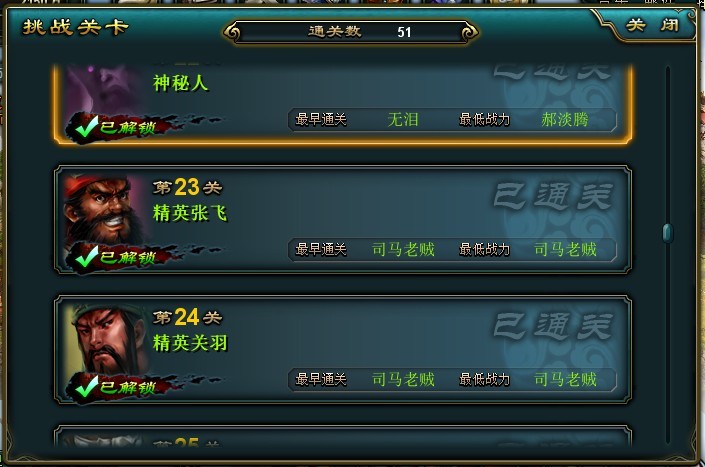This screenshot has height=467, width=705.
Task: Click the 已解锁 checkmark badge on 关羽
Action: pos(117,387)
